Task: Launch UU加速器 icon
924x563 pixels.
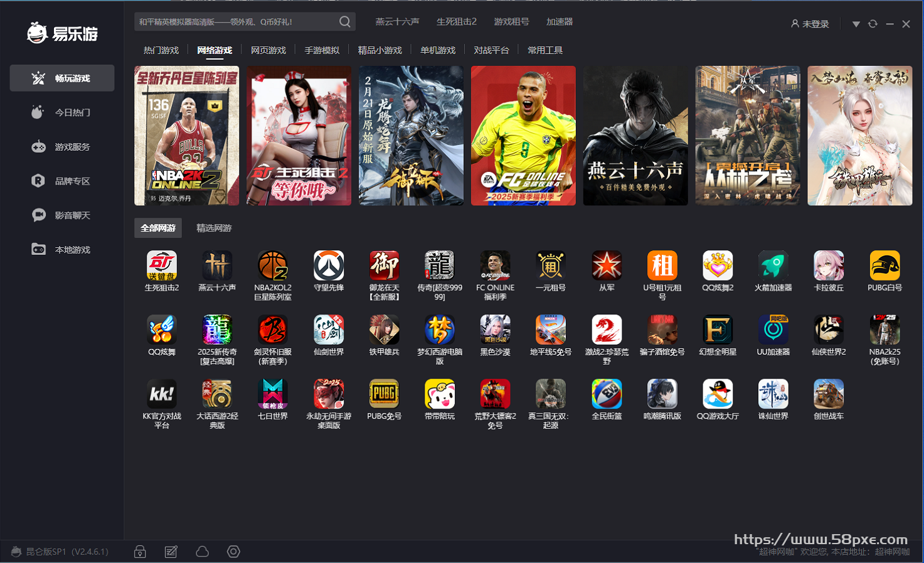Action: pos(773,330)
